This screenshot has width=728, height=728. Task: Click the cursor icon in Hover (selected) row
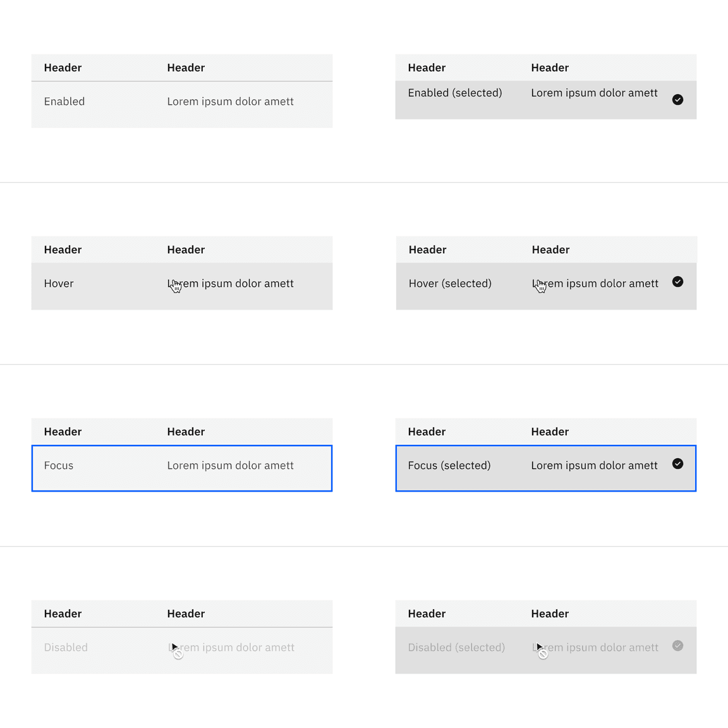point(540,286)
